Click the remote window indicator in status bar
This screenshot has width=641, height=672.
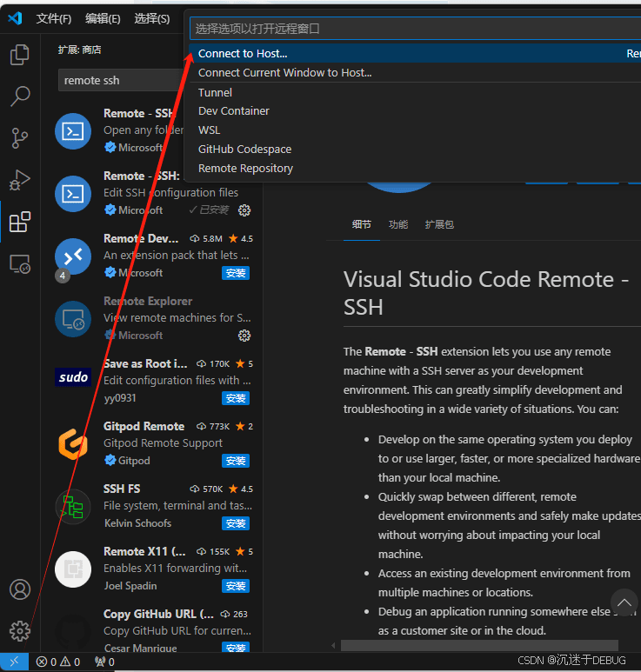pyautogui.click(x=14, y=662)
